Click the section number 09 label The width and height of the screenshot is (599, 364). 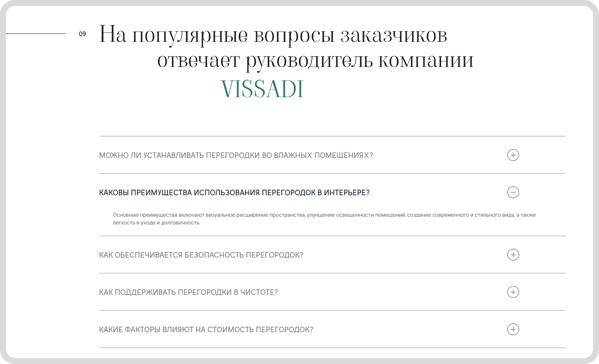point(82,34)
